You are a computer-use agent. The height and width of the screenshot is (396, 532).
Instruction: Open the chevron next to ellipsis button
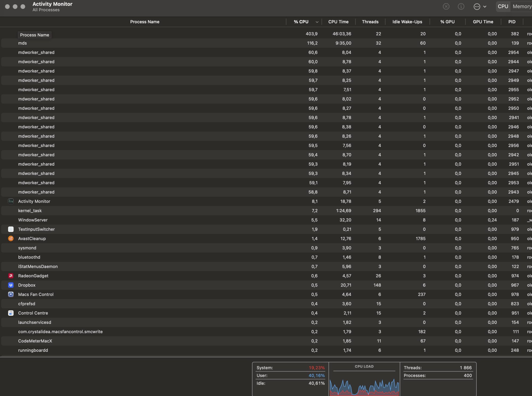[x=485, y=7]
